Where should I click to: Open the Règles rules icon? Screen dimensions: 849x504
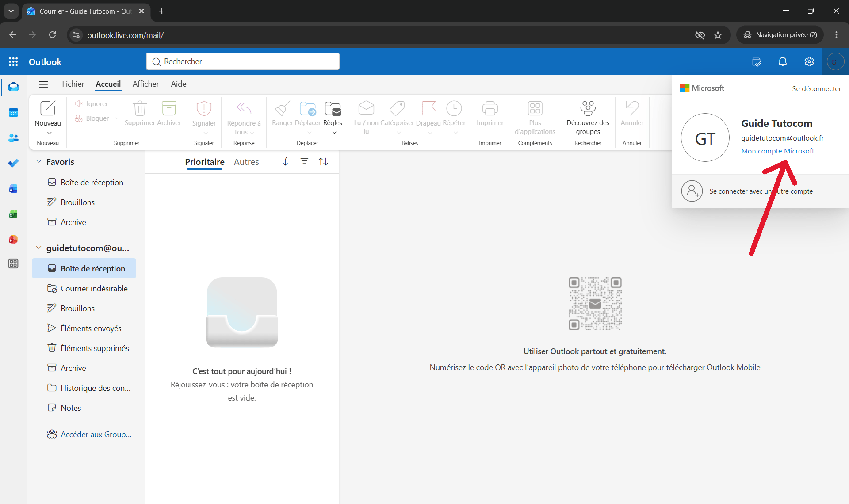[333, 108]
